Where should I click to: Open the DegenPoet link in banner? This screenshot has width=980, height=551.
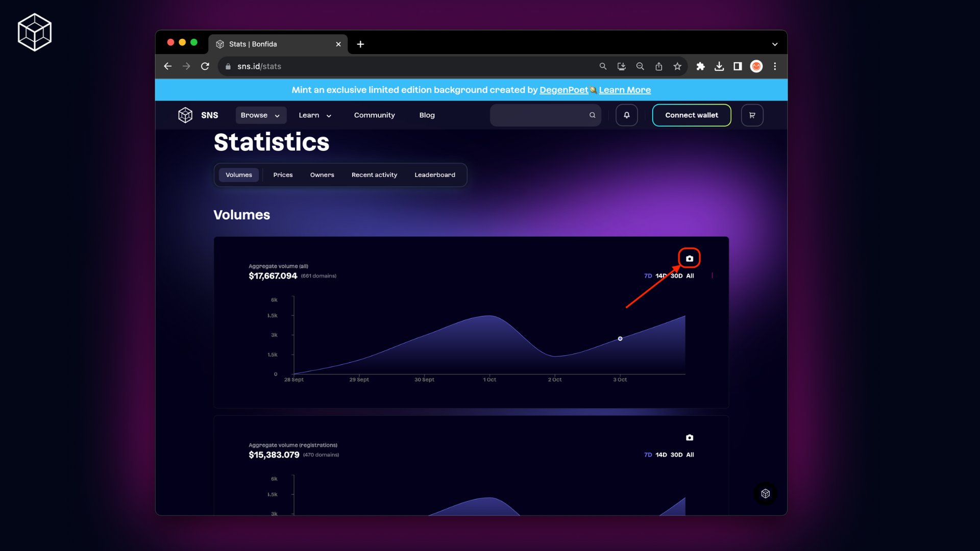tap(564, 90)
